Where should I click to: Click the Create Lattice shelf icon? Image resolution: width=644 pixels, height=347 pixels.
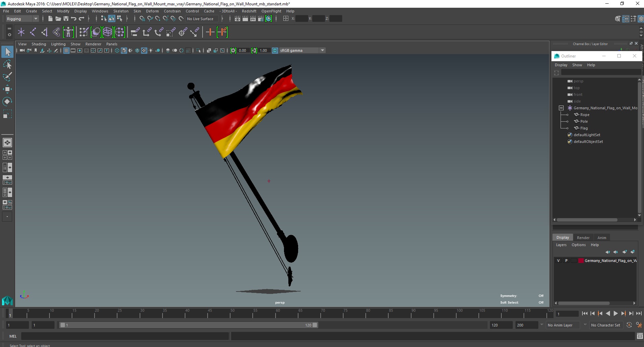click(x=107, y=32)
